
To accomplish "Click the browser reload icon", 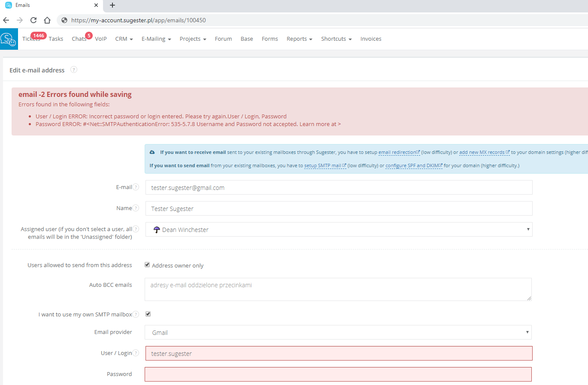I will click(x=33, y=20).
